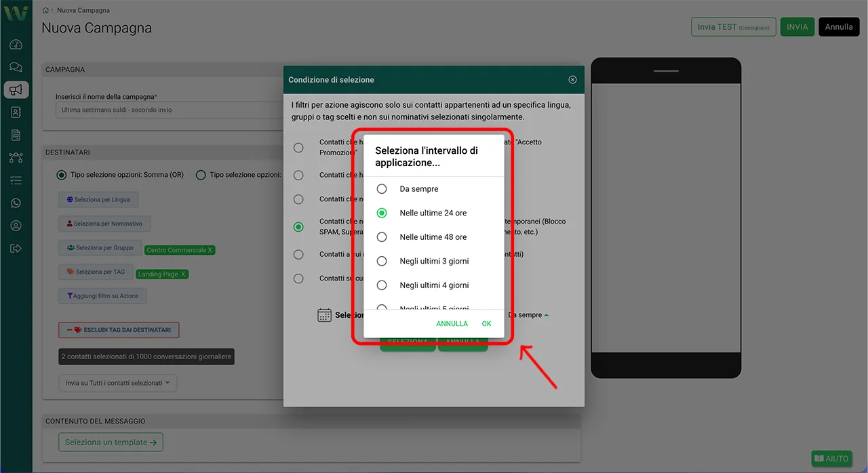Screen dimensions: 868x473
Task: Click the campaign name input field
Action: pos(170,110)
